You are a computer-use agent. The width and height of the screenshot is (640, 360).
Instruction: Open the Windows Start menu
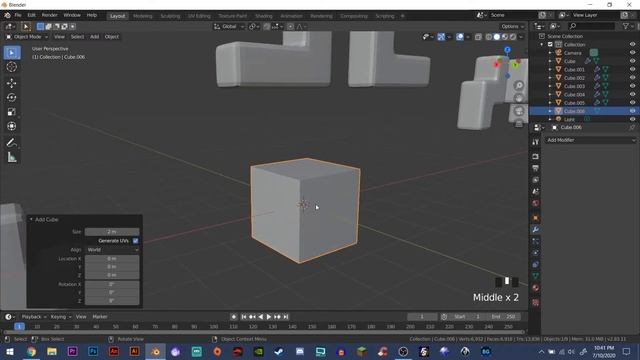pos(10,351)
